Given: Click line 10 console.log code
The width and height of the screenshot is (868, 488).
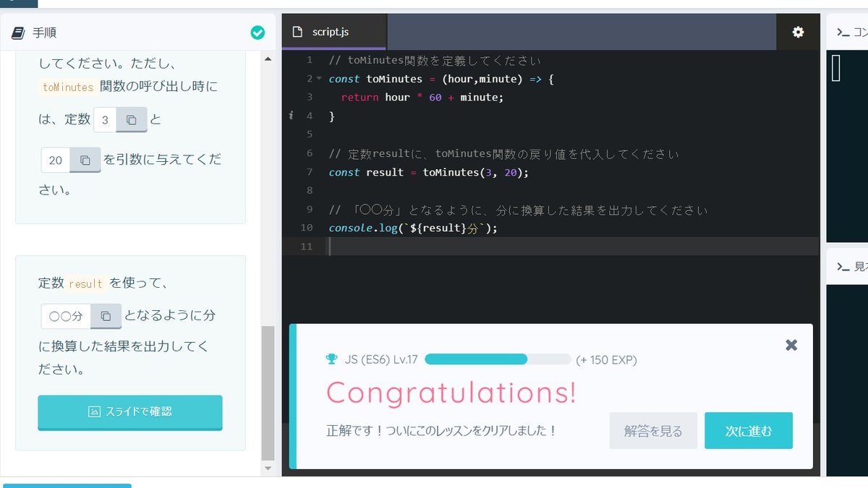Looking at the screenshot, I should pos(413,228).
